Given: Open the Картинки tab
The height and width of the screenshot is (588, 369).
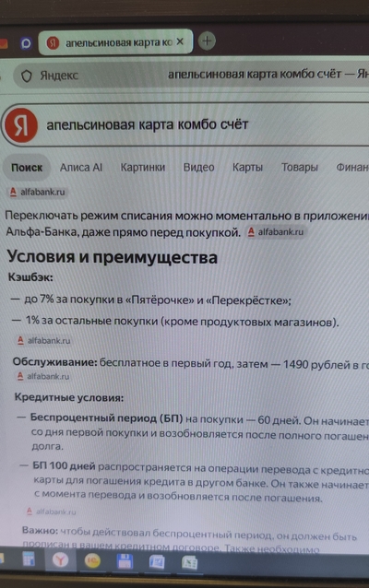Looking at the screenshot, I should pyautogui.click(x=143, y=167).
